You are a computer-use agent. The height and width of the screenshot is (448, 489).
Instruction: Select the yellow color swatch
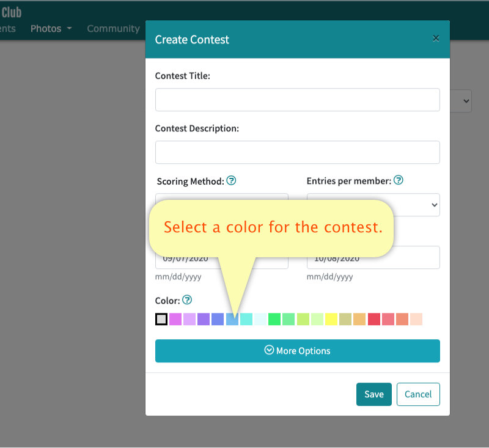[x=331, y=319]
